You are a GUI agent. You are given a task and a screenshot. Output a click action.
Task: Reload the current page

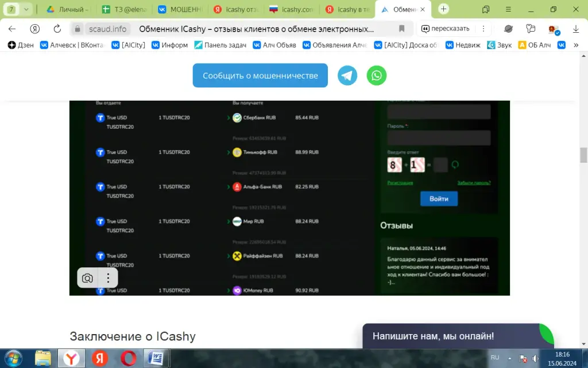tap(57, 29)
